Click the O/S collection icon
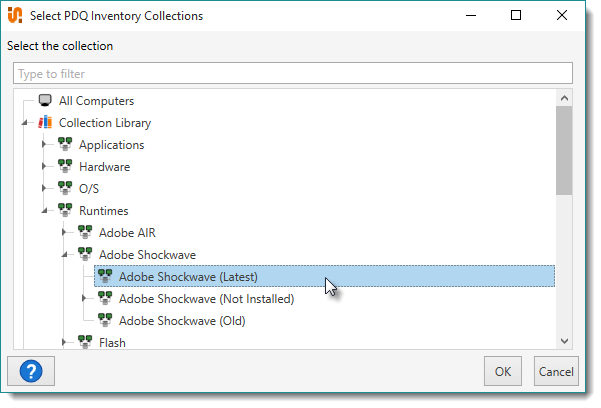 [x=65, y=189]
